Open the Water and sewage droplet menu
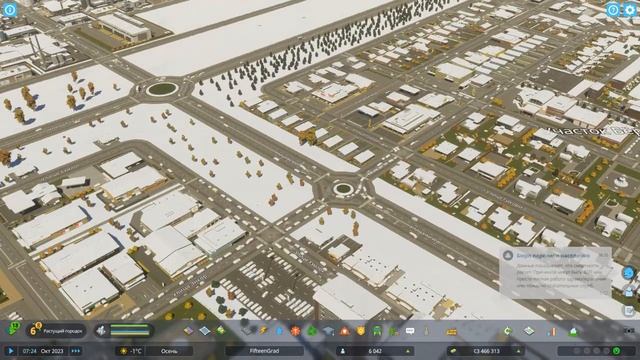 coord(279,331)
